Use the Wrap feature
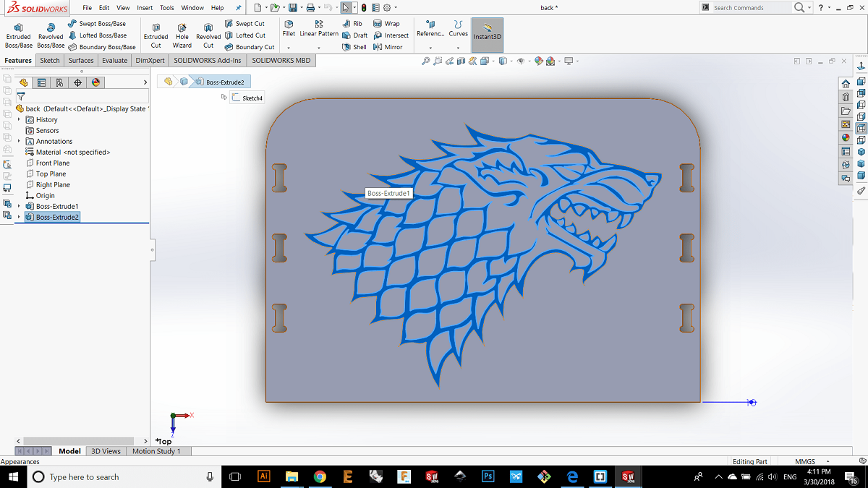The height and width of the screenshot is (488, 868). (x=387, y=24)
